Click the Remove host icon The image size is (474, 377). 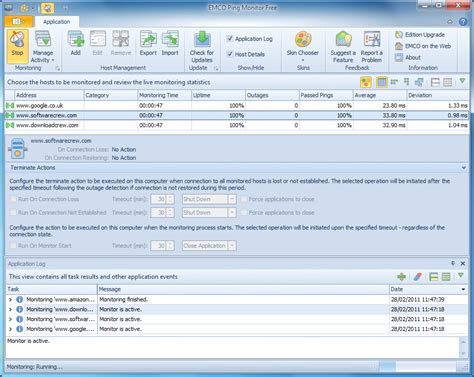click(x=121, y=43)
